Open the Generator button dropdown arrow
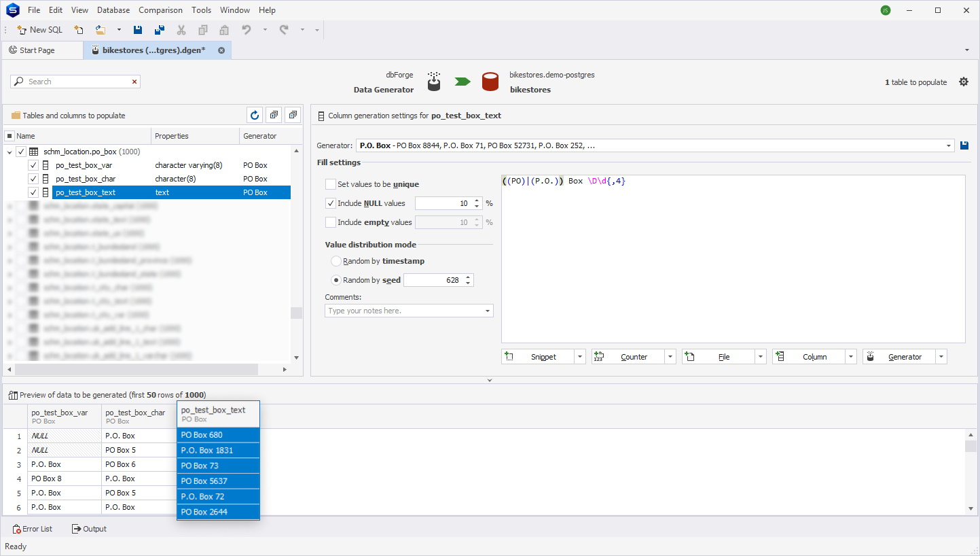Screen dimensions: 980x556 [941, 357]
